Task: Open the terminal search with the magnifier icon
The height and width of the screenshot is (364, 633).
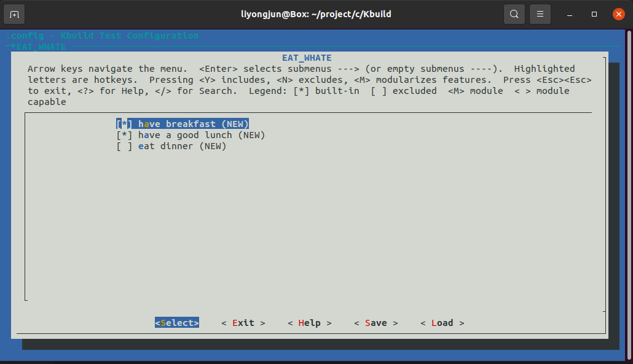Action: point(514,14)
